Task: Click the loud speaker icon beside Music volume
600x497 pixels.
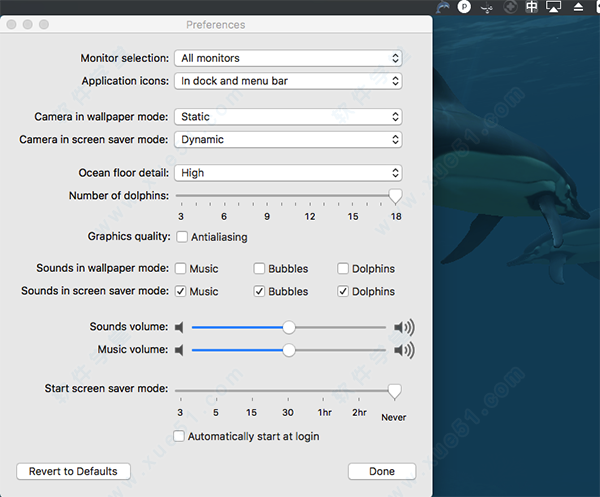Action: tap(404, 350)
